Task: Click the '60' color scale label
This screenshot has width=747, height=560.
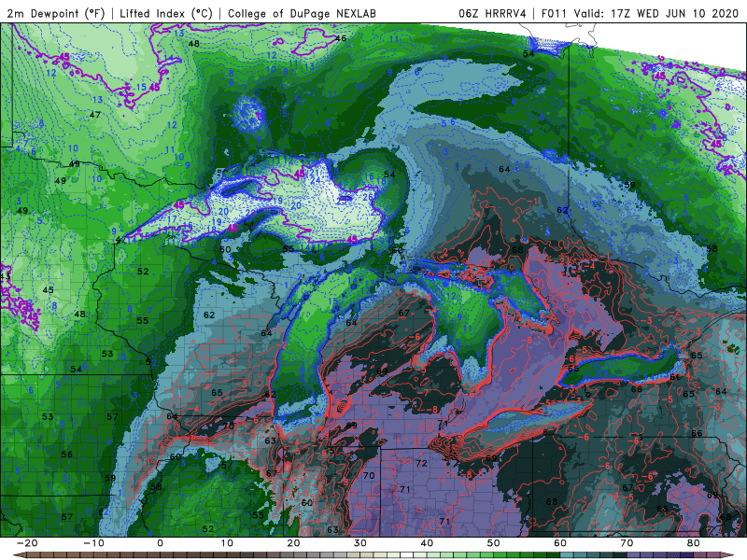Action: 560,543
